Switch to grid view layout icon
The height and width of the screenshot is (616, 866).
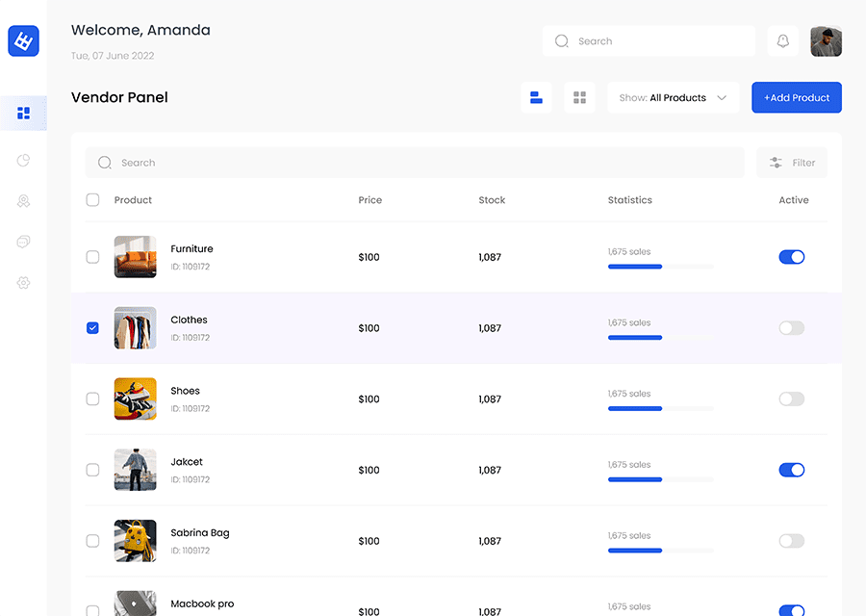pyautogui.click(x=579, y=98)
